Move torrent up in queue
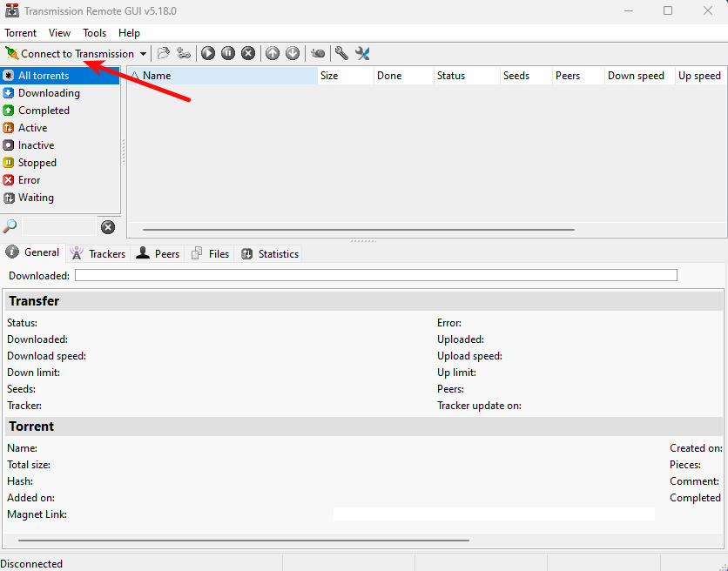Viewport: 728px width, 571px height. click(x=273, y=53)
